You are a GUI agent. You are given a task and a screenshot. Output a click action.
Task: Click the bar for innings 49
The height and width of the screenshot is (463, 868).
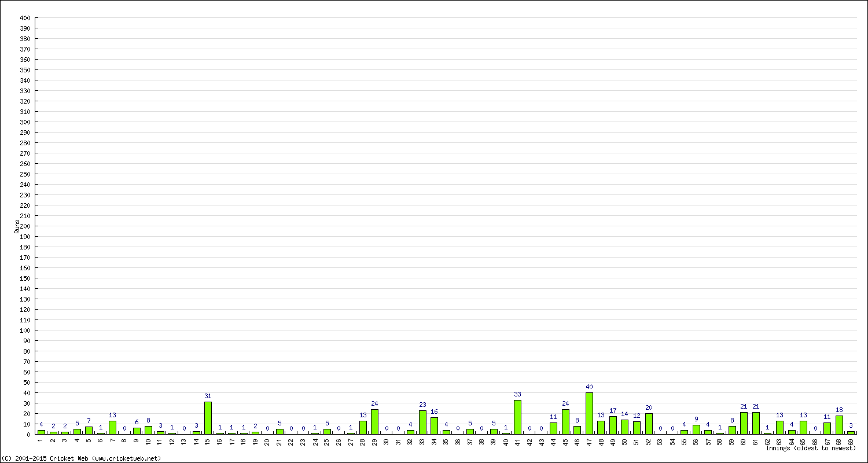(613, 425)
